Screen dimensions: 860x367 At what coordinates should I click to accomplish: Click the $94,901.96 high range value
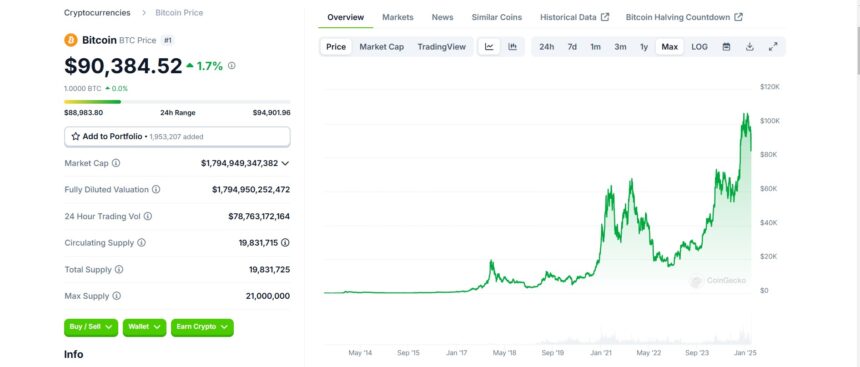coord(271,112)
